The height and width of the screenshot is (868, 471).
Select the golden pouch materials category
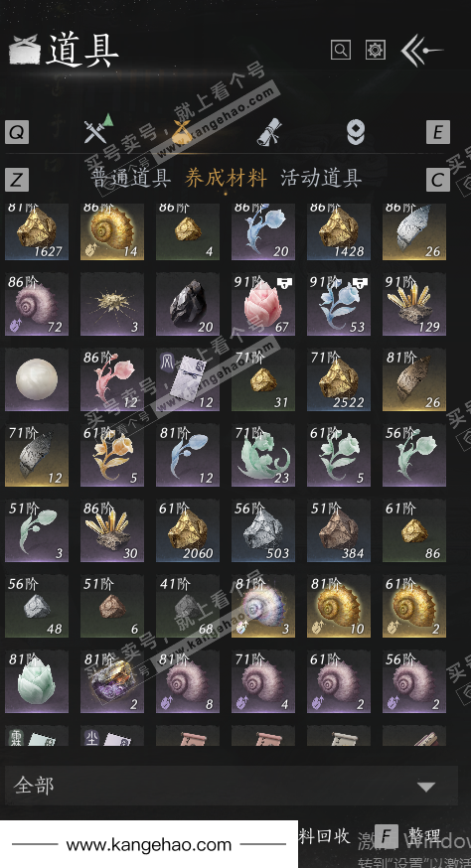tap(182, 132)
